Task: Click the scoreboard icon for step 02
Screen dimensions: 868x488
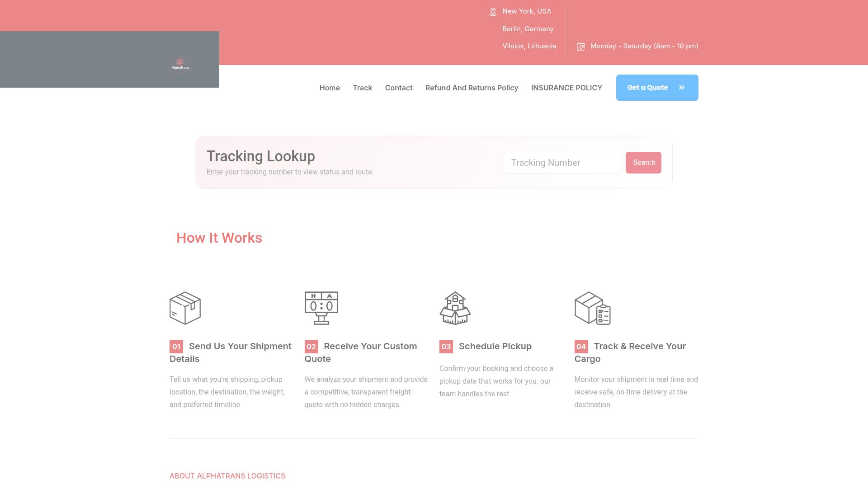Action: click(x=321, y=308)
